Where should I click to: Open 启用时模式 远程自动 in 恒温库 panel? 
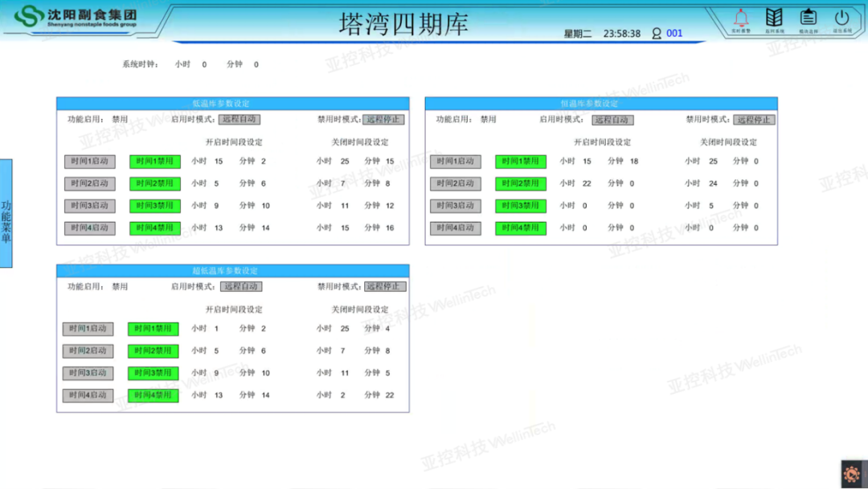[612, 120]
